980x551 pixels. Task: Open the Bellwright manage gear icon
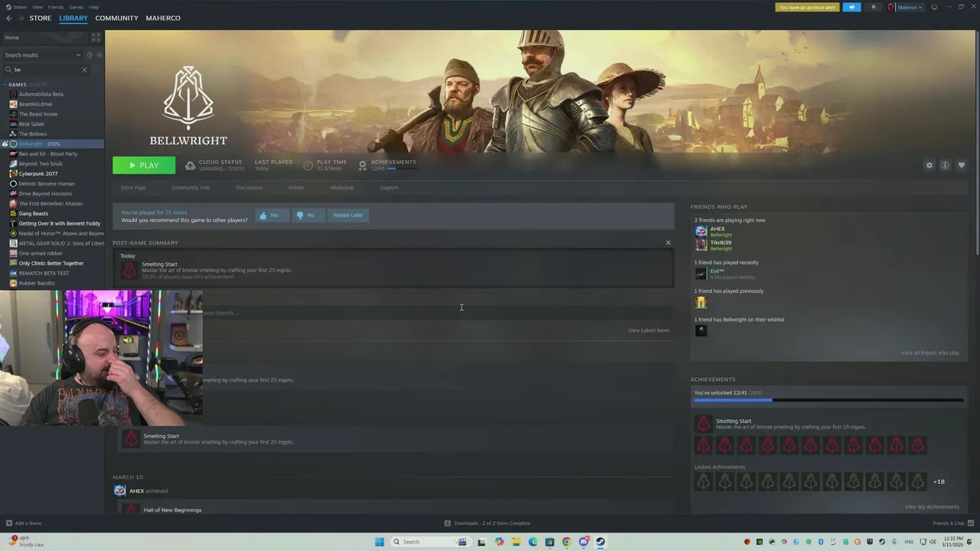(x=929, y=165)
